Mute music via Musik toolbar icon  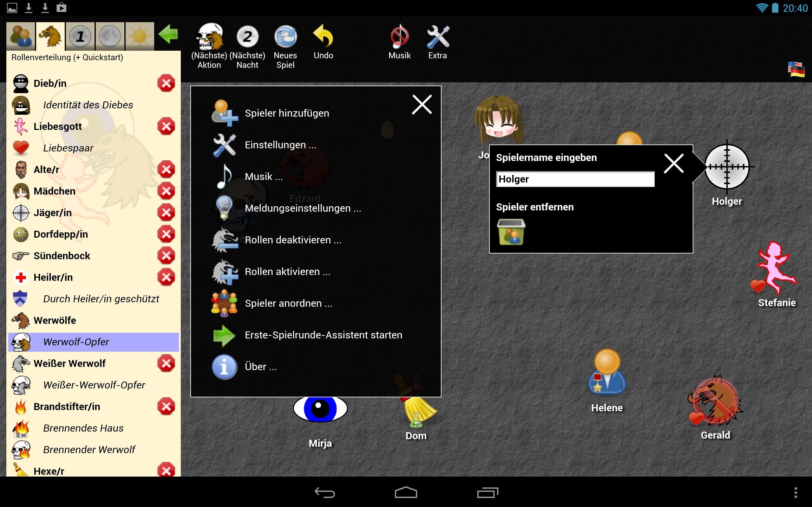[x=399, y=37]
